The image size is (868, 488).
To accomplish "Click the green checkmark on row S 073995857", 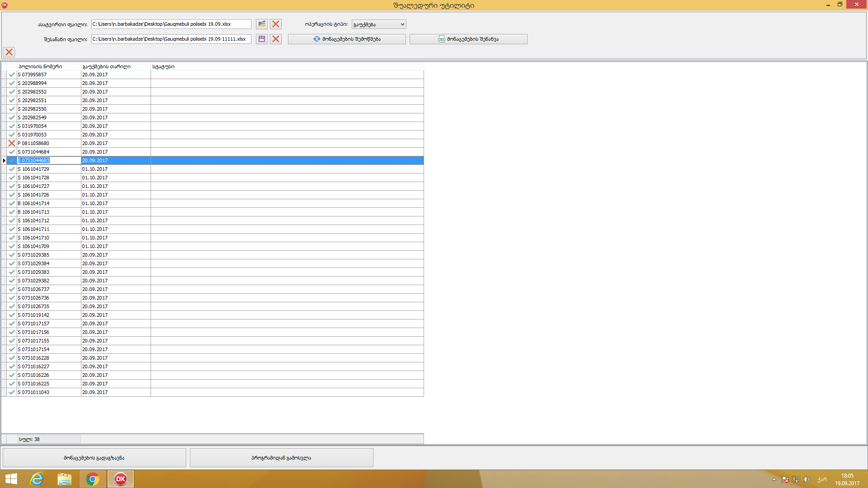I will tap(12, 75).
